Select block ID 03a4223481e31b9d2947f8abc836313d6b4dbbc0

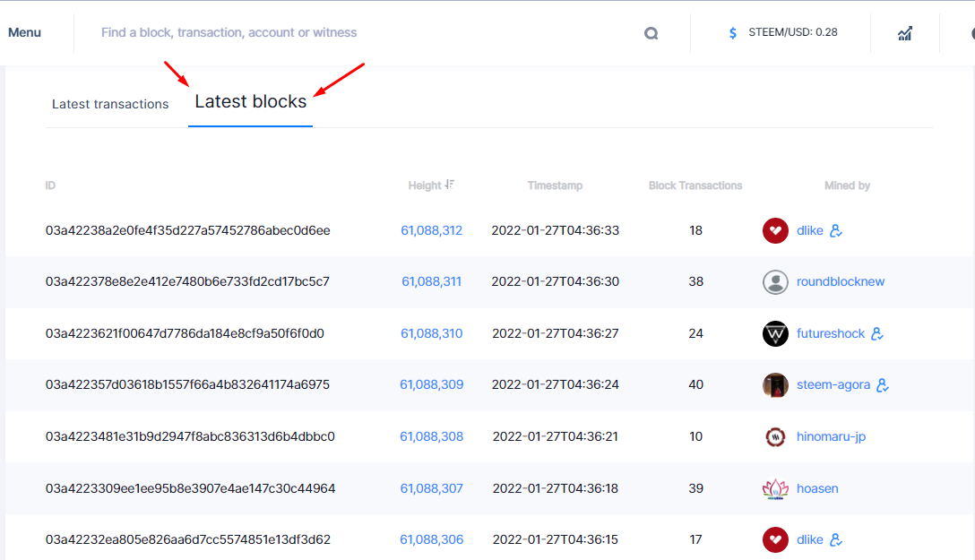click(190, 437)
